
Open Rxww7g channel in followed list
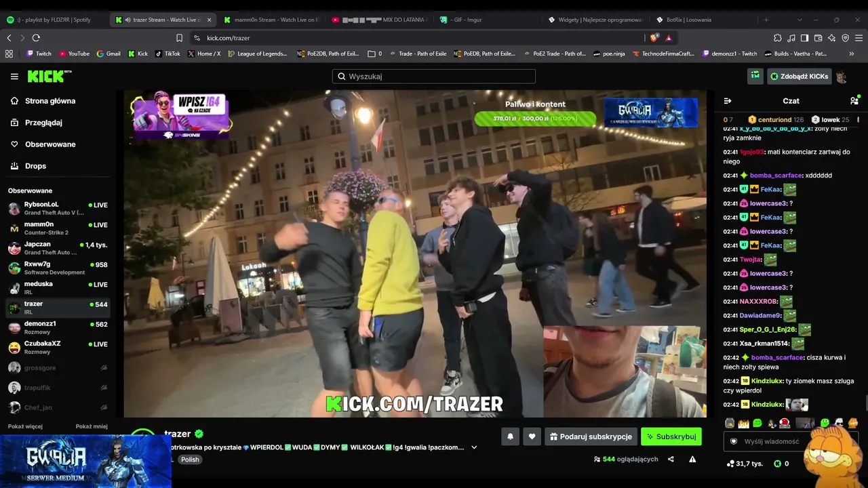coord(58,268)
